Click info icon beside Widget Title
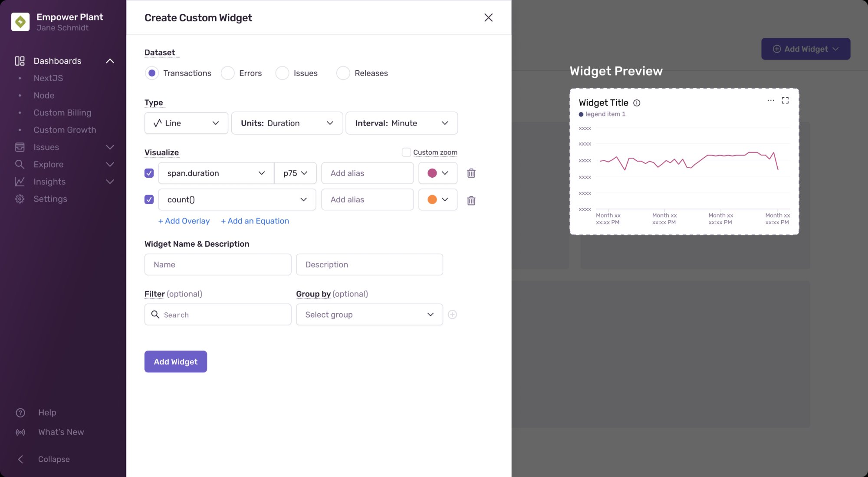Image resolution: width=868 pixels, height=477 pixels. pyautogui.click(x=637, y=103)
